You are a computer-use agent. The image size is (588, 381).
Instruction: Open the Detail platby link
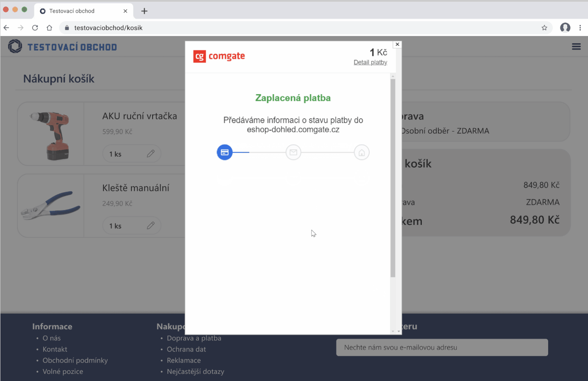coord(371,62)
